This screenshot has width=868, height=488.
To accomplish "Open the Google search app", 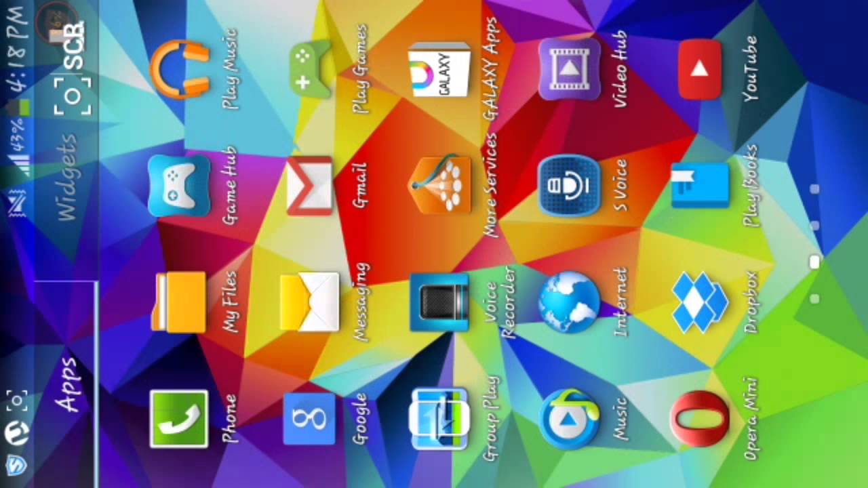I will [x=309, y=419].
